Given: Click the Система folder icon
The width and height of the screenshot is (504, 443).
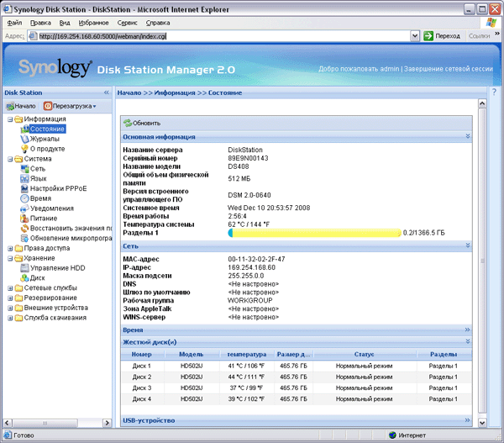Looking at the screenshot, I should coord(18,159).
